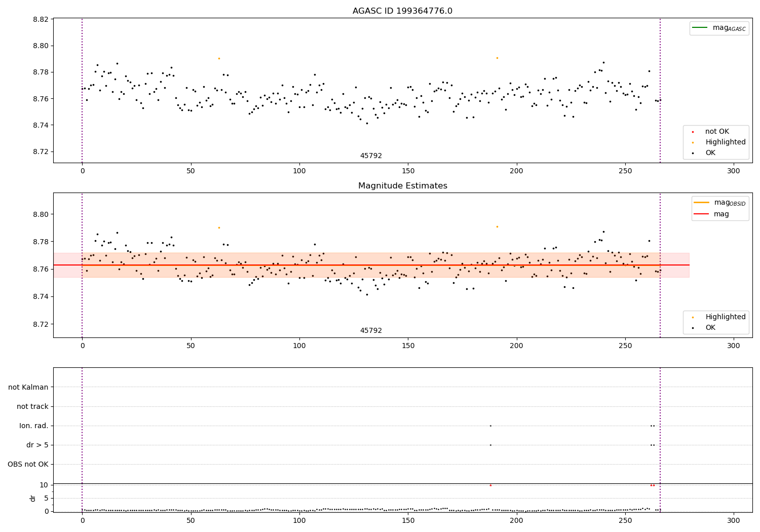Click the rotated "dr" axis label

pyautogui.click(x=33, y=498)
